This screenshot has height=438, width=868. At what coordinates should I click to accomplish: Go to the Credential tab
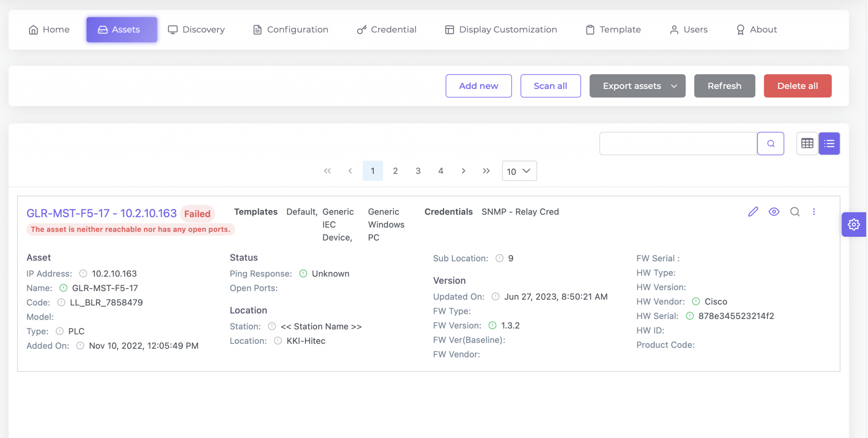tap(387, 30)
